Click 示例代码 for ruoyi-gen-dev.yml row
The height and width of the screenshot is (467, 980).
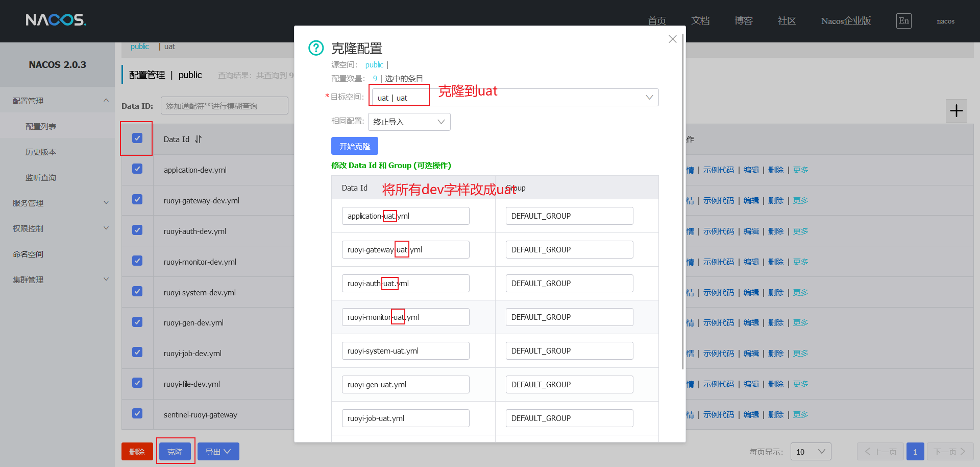719,323
